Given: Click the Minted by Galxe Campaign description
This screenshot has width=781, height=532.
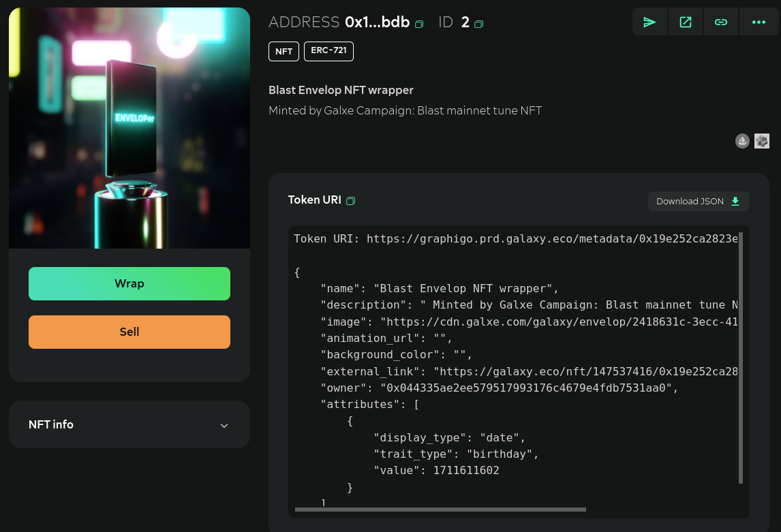Looking at the screenshot, I should [x=405, y=110].
